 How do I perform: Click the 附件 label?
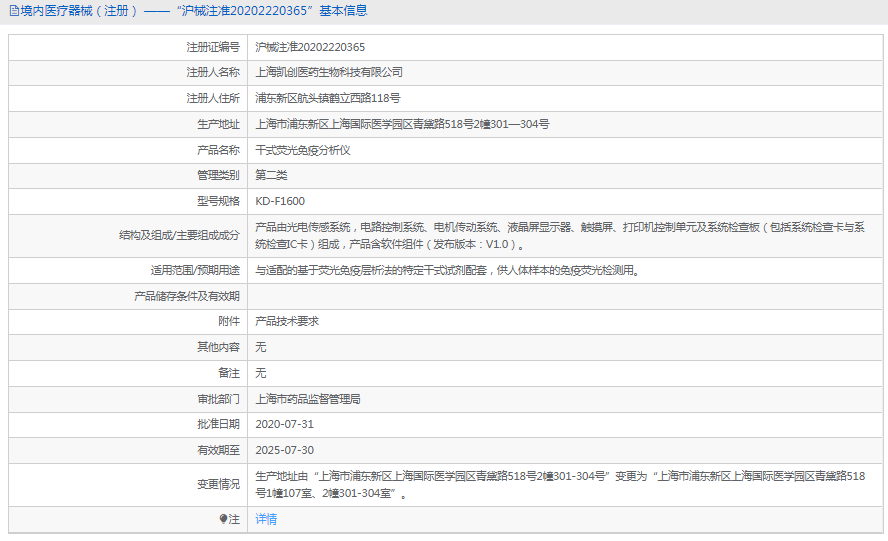coord(229,321)
